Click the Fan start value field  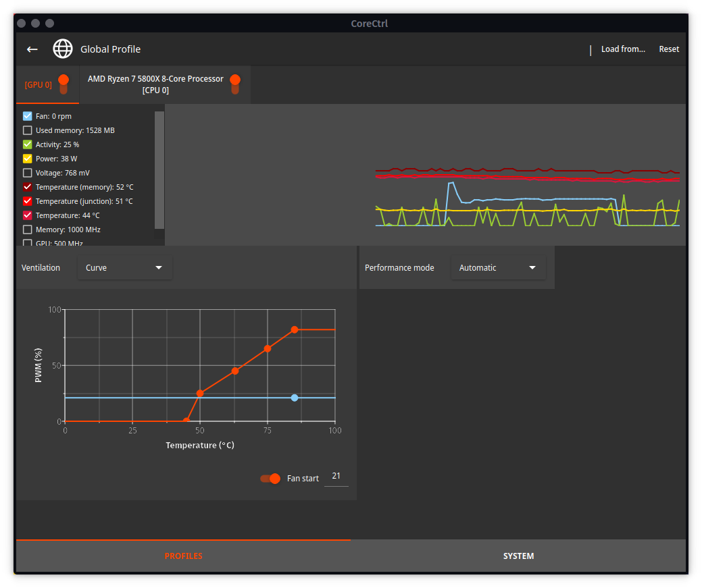(x=336, y=477)
